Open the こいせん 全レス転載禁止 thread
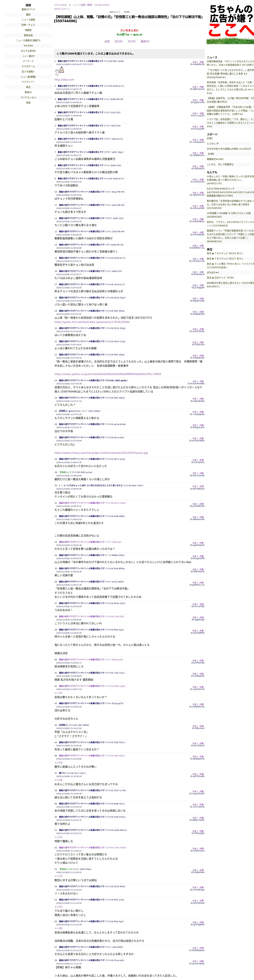This screenshot has width=254, height=980. [x=220, y=164]
